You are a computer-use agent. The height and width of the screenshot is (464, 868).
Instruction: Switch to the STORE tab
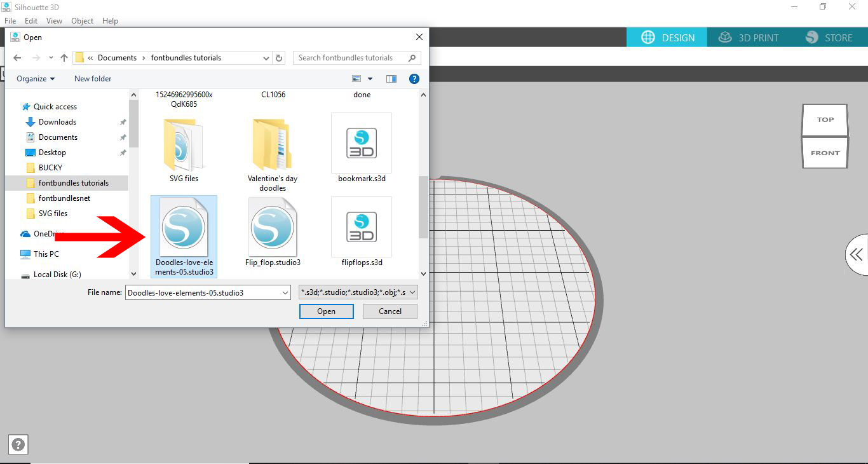(829, 38)
